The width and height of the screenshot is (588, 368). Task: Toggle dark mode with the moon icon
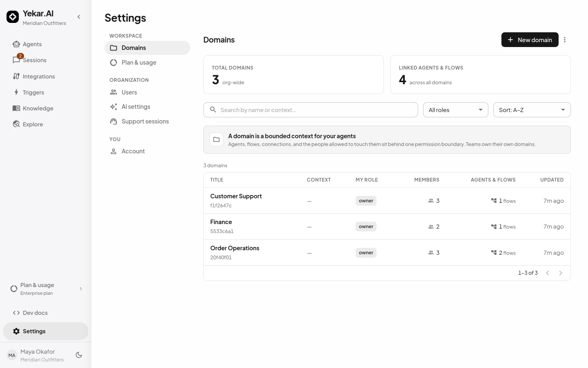click(x=79, y=355)
